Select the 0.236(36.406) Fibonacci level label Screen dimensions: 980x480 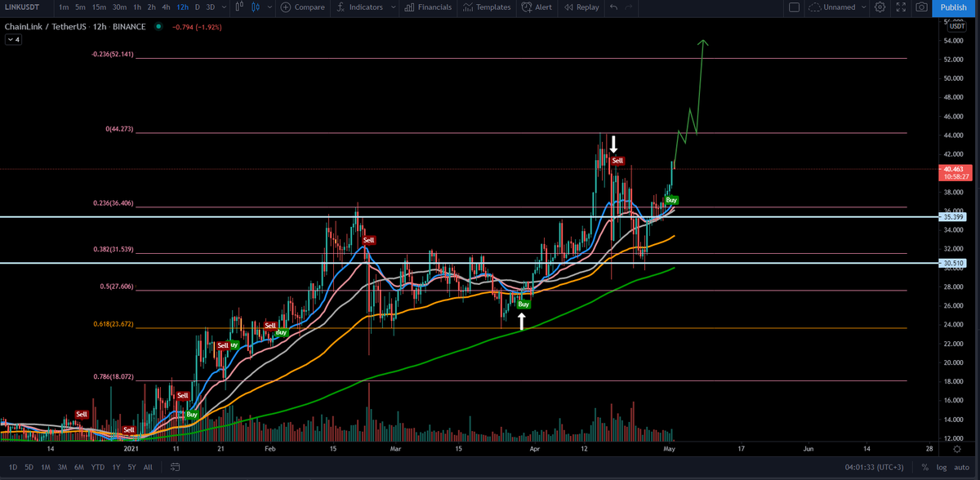point(113,203)
